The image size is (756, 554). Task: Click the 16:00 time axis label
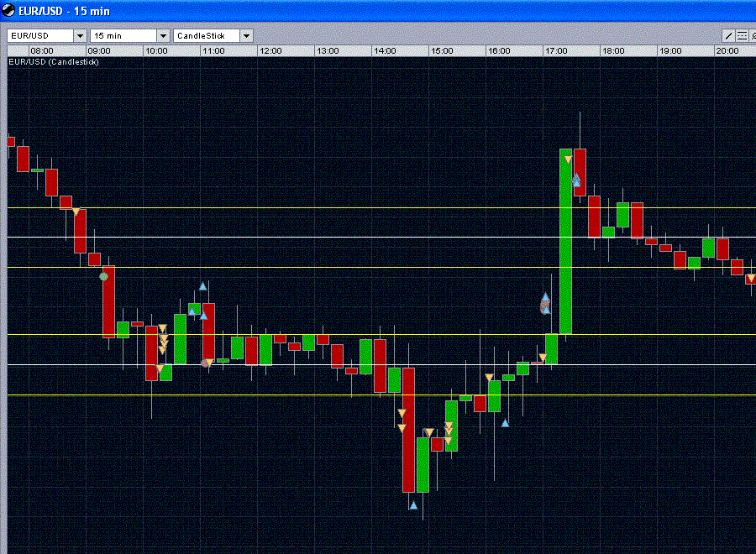[x=499, y=50]
